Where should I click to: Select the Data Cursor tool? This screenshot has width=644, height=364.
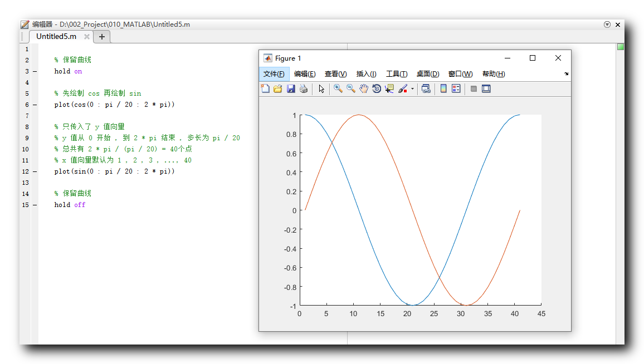(x=389, y=88)
